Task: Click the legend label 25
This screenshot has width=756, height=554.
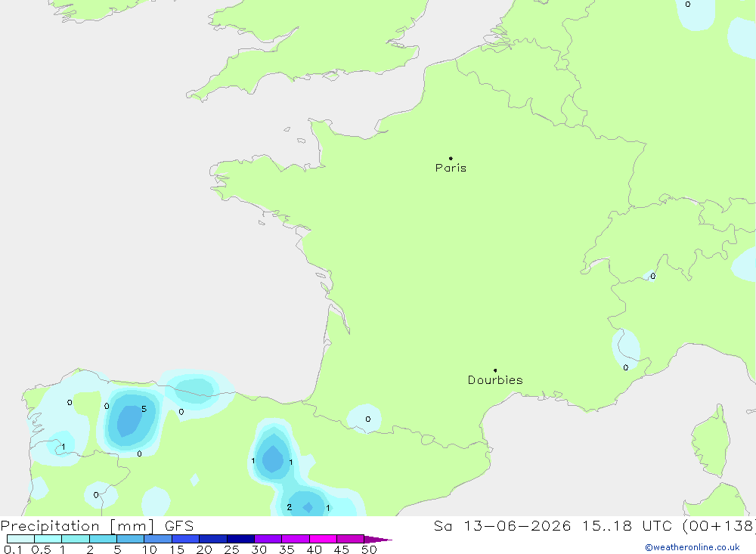Action: pos(231,549)
